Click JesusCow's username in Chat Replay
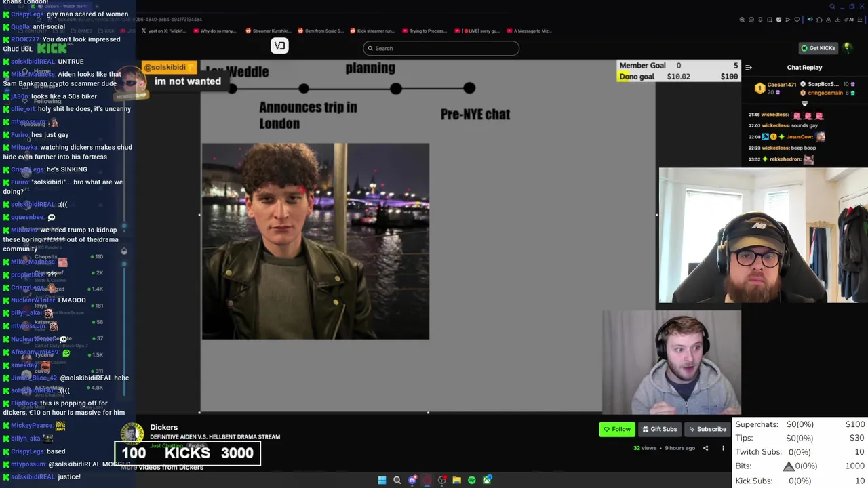 [800, 136]
